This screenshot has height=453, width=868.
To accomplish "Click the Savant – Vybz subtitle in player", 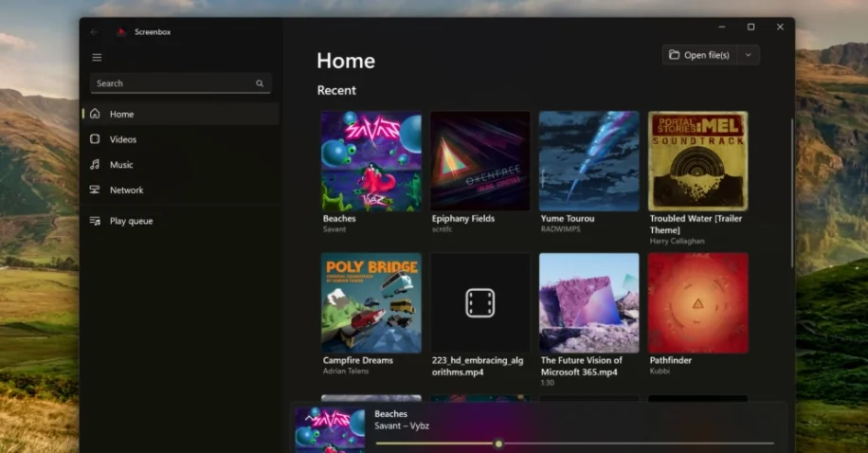I will (x=402, y=426).
